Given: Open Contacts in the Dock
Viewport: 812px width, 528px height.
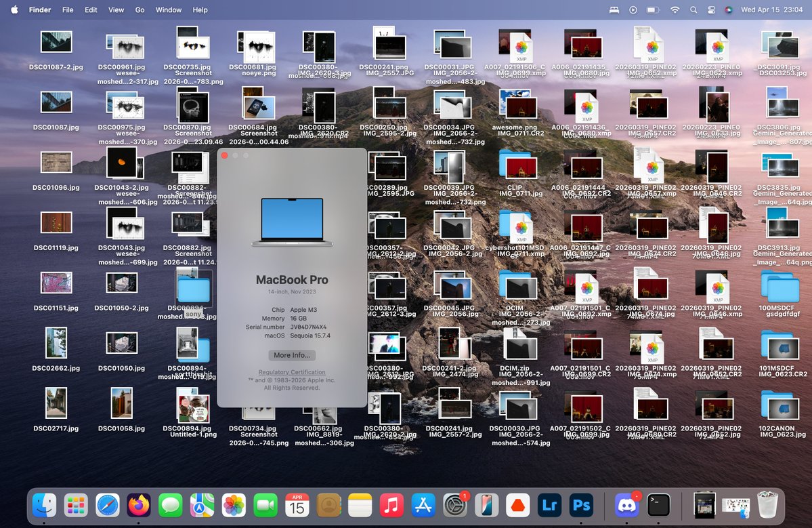Looking at the screenshot, I should 328,505.
